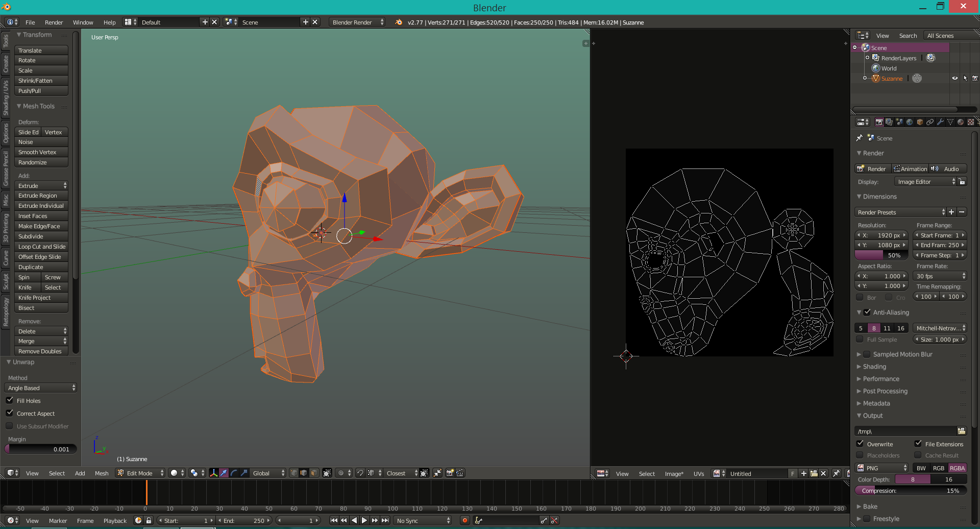Select the scale manipulator icon

[x=244, y=473]
